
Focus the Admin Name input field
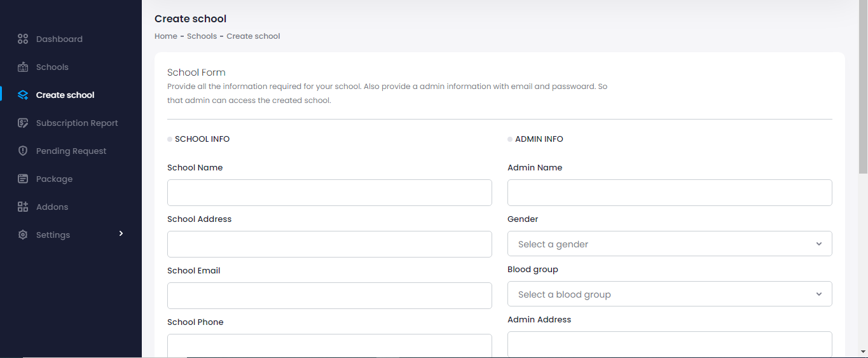tap(669, 192)
